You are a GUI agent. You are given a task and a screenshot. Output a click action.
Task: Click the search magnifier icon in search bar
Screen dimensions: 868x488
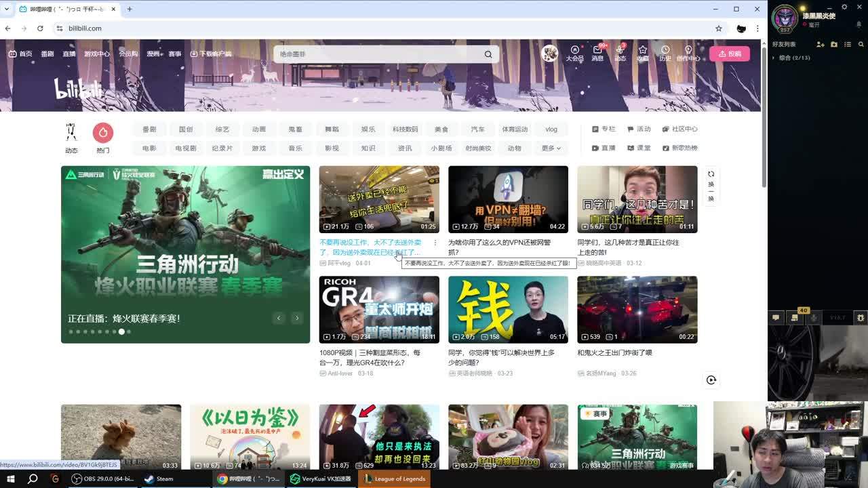pyautogui.click(x=488, y=54)
